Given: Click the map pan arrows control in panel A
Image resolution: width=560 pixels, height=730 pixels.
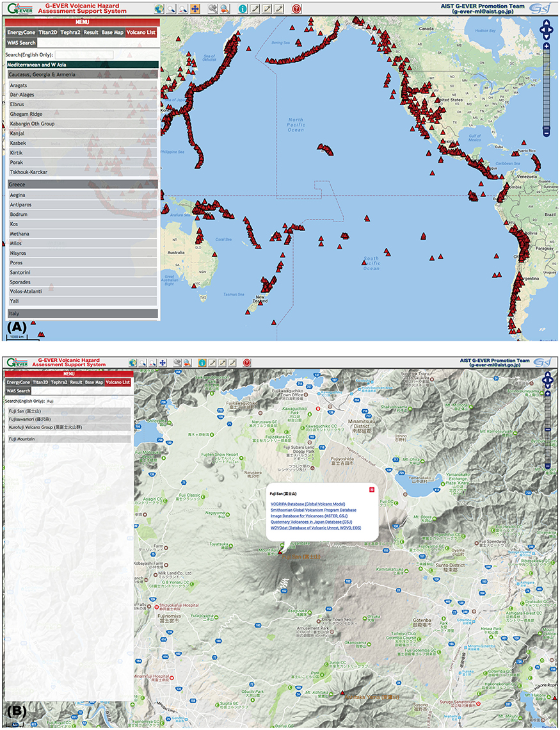Looking at the screenshot, I should pyautogui.click(x=546, y=30).
